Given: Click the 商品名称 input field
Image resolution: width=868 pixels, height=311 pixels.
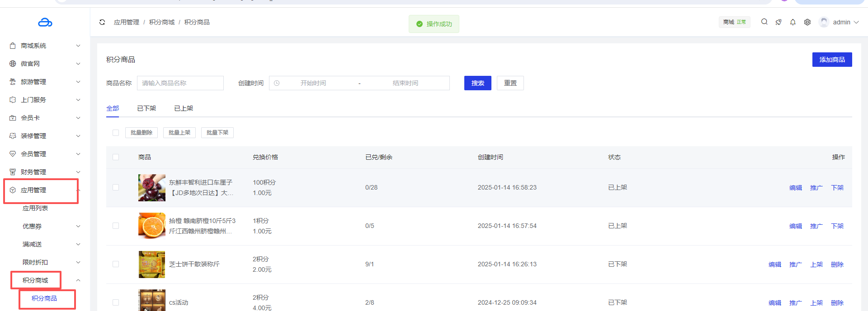Looking at the screenshot, I should point(180,83).
